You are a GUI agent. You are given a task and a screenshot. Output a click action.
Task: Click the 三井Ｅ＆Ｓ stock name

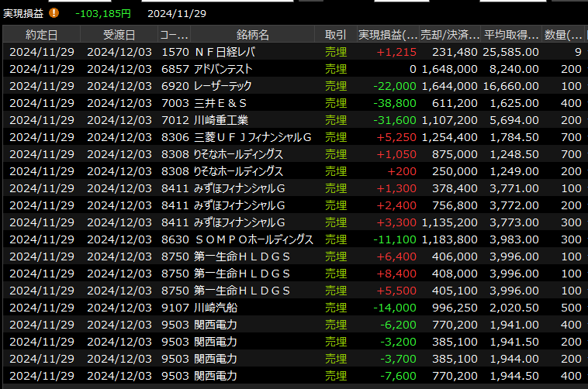(x=220, y=103)
